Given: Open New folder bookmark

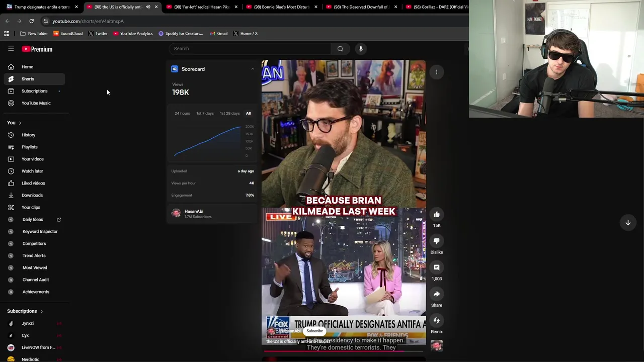Looking at the screenshot, I should pos(34,33).
